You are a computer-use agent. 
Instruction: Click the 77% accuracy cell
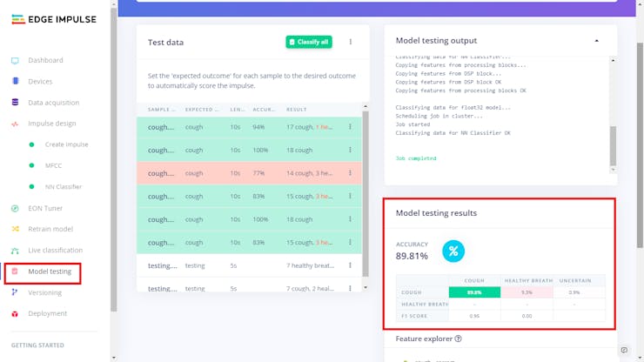(258, 173)
